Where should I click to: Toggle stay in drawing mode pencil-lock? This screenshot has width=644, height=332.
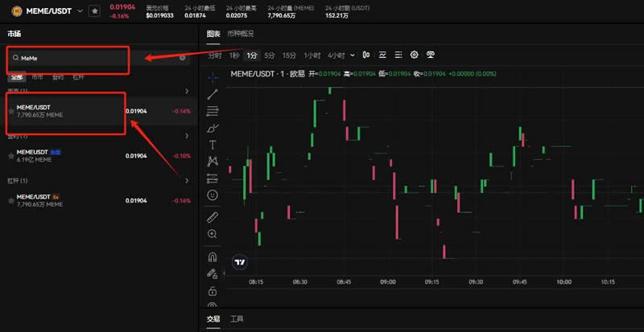(x=213, y=274)
